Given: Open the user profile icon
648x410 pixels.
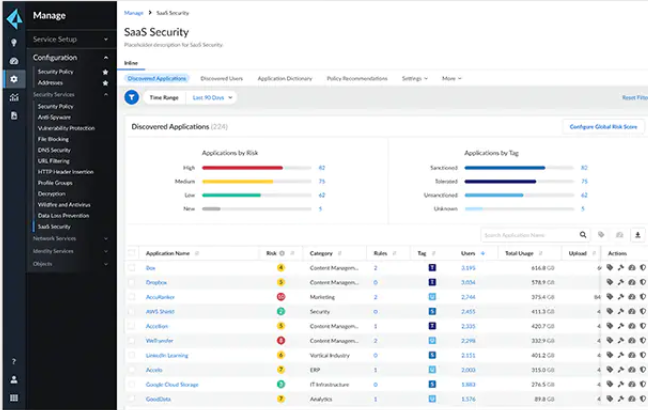Looking at the screenshot, I should coord(14,379).
